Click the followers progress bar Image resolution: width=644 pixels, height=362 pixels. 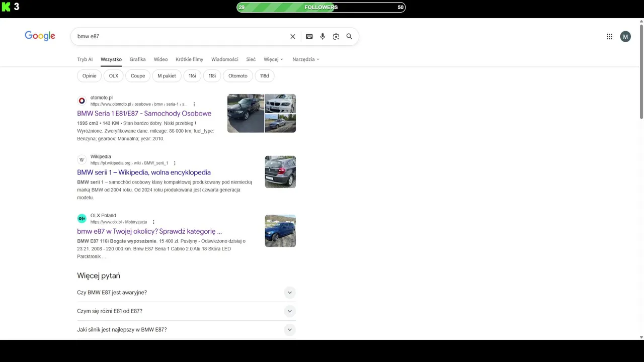pos(321,7)
